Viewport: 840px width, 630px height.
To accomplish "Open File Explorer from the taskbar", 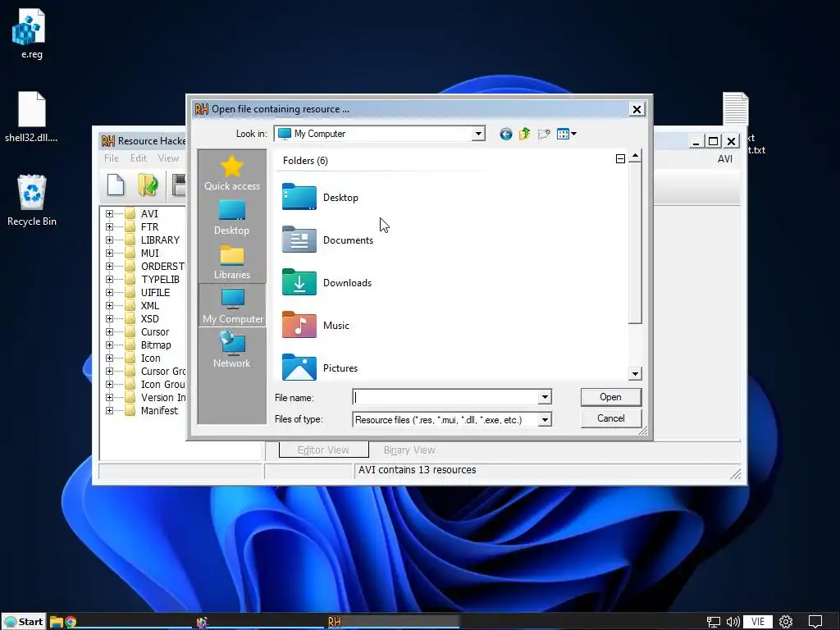I will point(57,622).
